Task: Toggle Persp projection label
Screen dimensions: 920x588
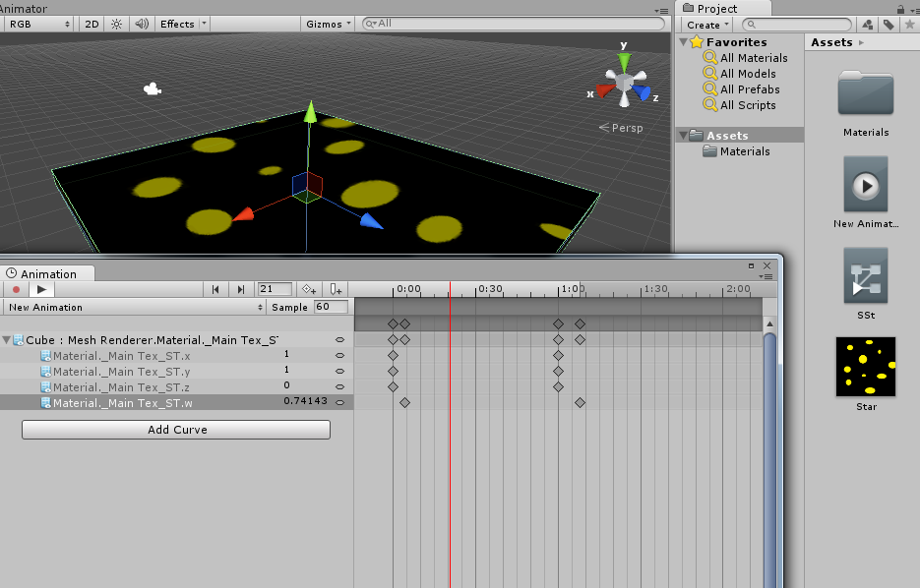Action: pos(621,128)
